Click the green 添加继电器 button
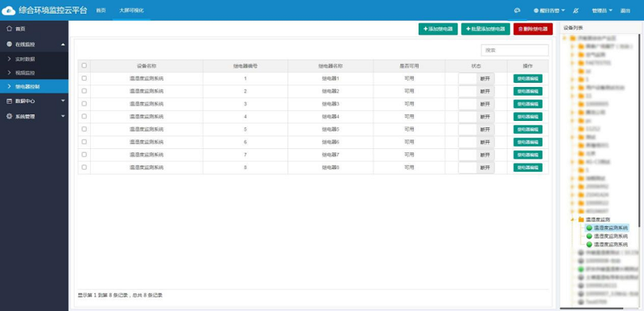Screen dimensions: 644x311 [438, 29]
